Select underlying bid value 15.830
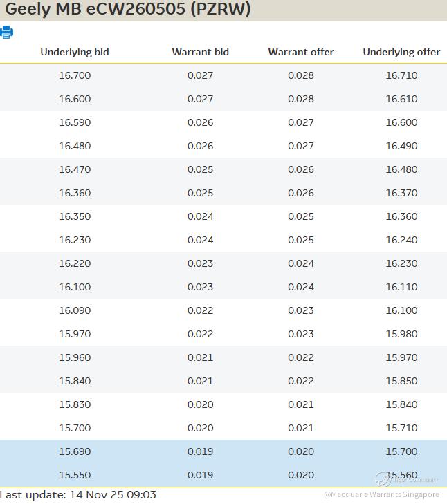This screenshot has height=504, width=447. pos(75,404)
